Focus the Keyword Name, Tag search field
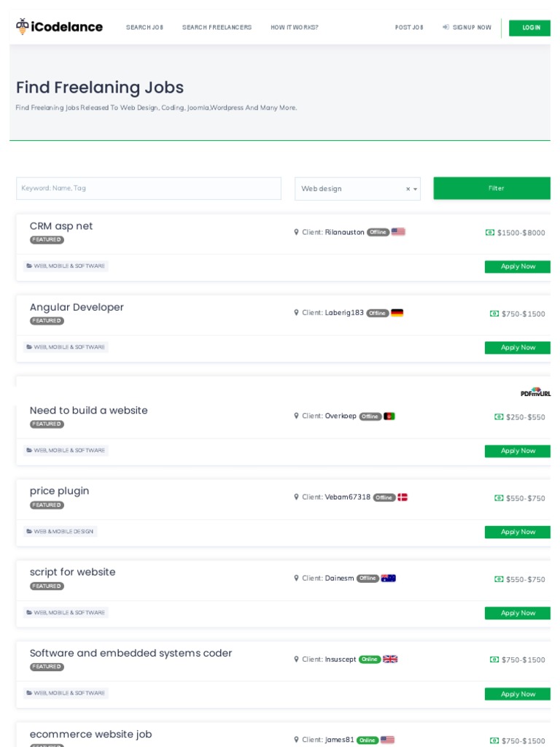The image size is (560, 747). [x=148, y=188]
